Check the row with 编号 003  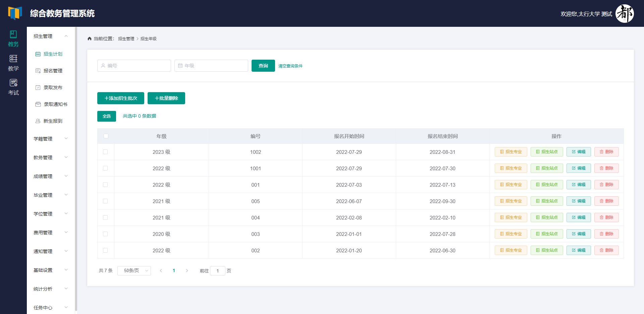(x=105, y=234)
